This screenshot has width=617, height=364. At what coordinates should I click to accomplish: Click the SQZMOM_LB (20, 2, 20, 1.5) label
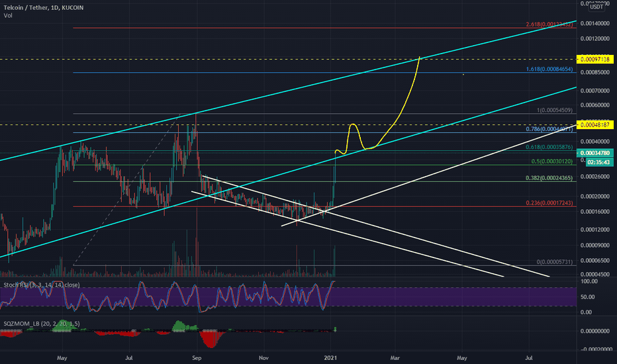click(41, 324)
